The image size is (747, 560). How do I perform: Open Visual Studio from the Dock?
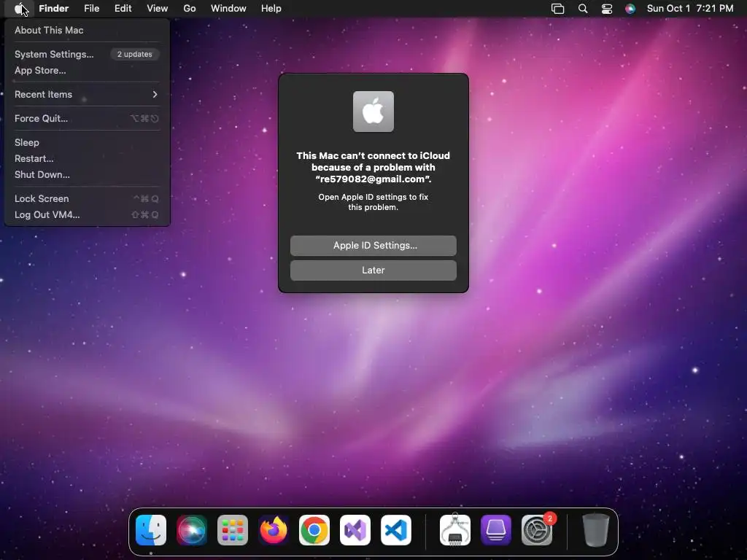(x=355, y=530)
